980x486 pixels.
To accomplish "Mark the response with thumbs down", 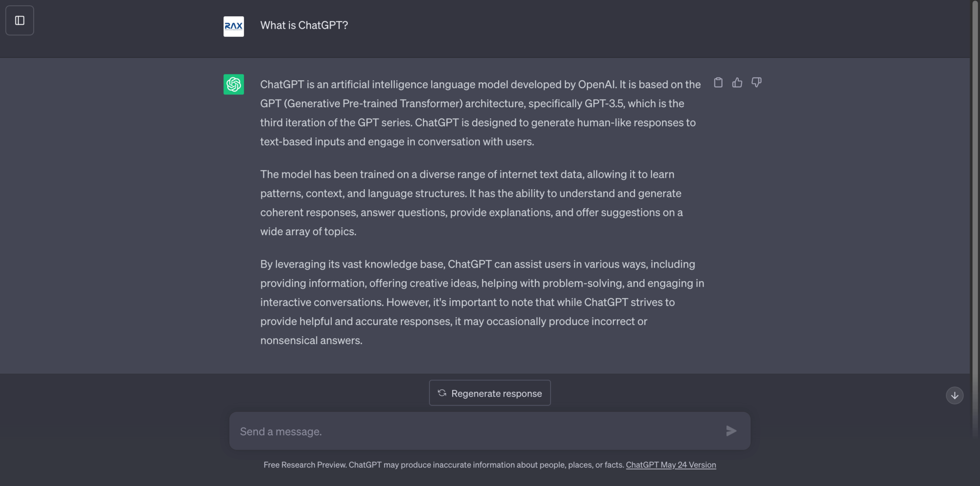I will click(x=757, y=83).
